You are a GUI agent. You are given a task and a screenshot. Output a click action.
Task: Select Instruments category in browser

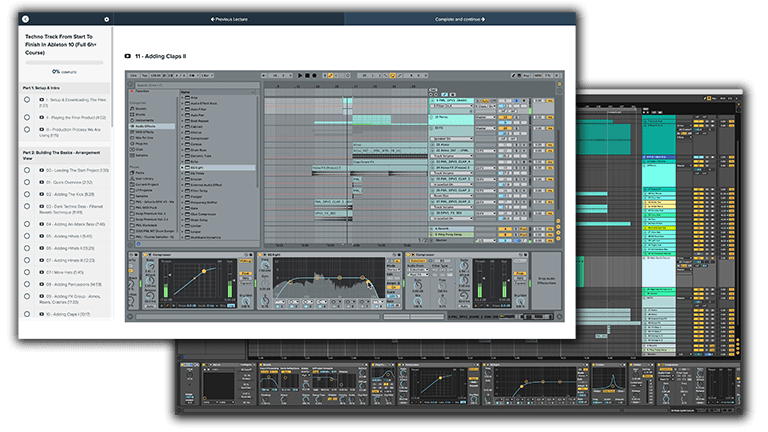pos(144,120)
